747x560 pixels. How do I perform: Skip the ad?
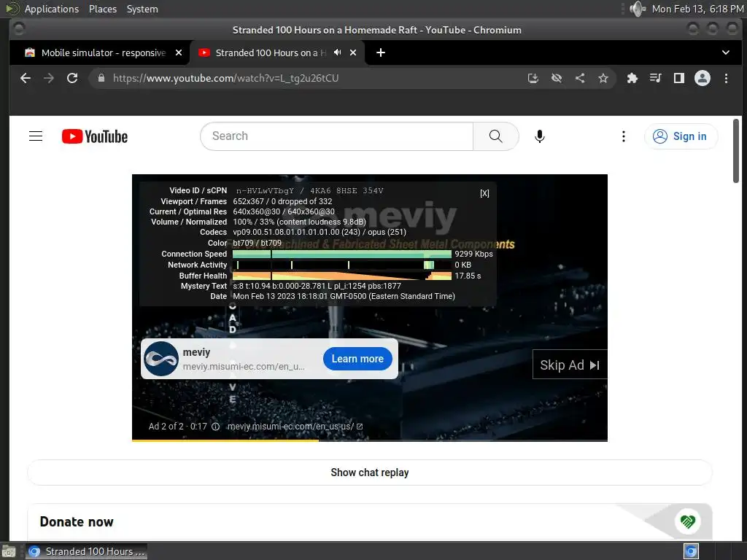coord(570,365)
